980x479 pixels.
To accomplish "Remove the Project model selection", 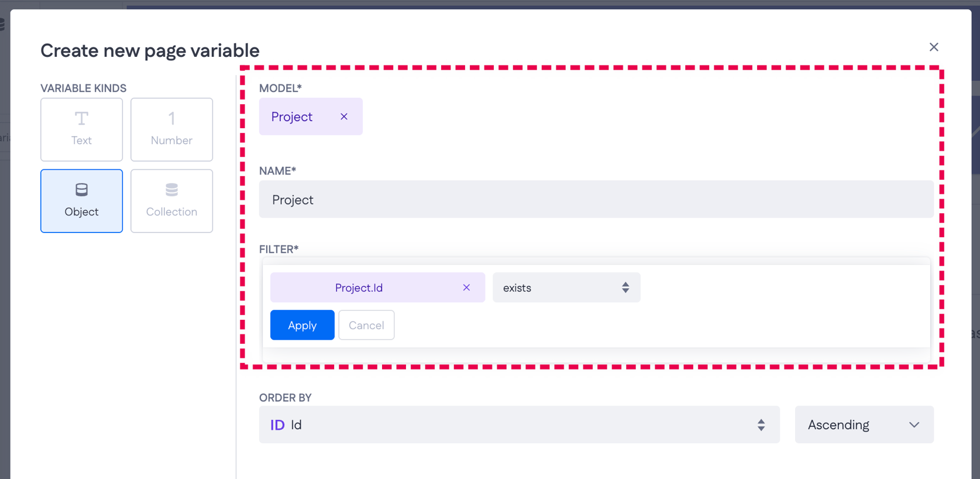I will point(344,117).
